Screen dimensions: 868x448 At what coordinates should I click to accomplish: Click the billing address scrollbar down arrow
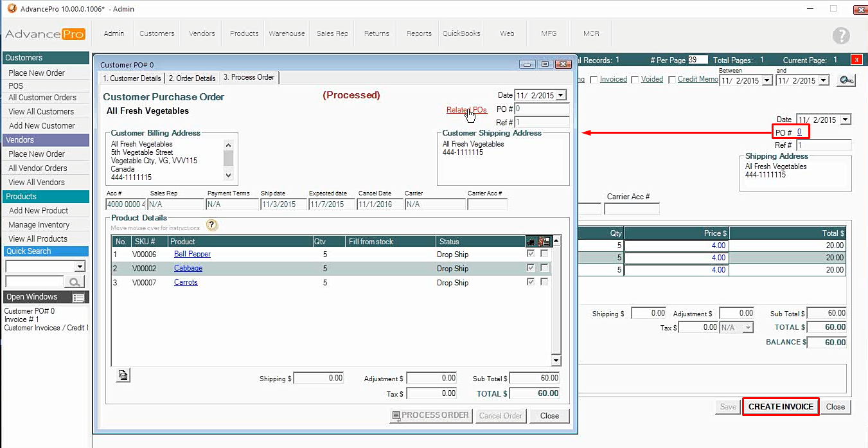228,175
